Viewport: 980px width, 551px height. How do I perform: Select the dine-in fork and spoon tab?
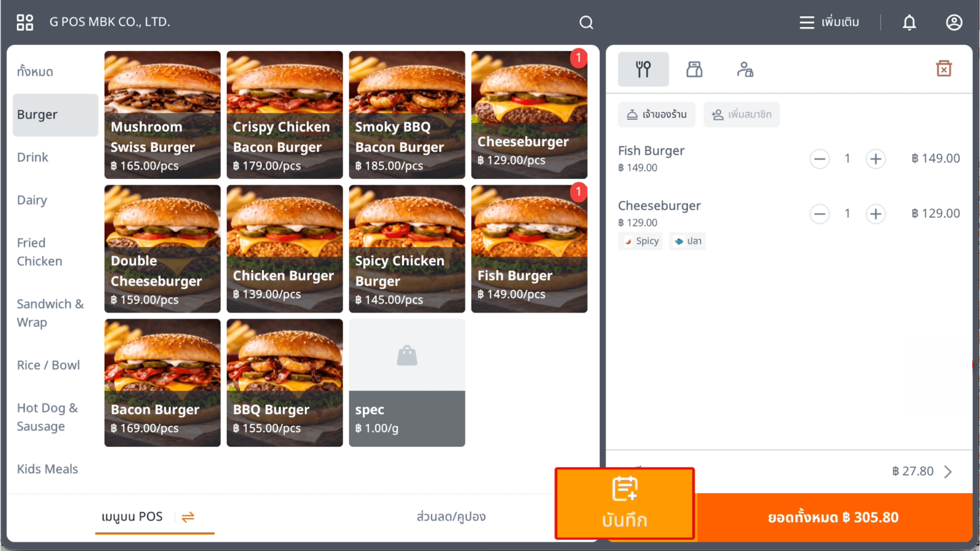click(x=643, y=69)
